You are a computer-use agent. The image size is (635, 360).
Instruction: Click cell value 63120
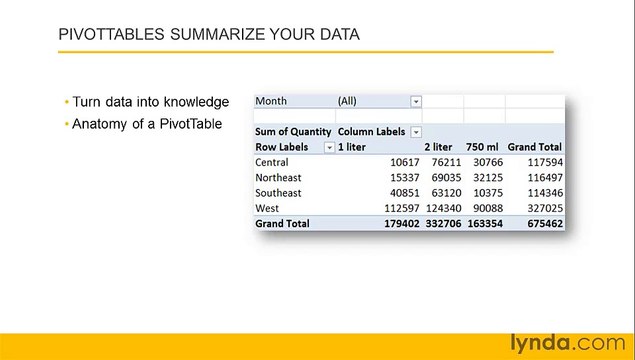point(446,193)
